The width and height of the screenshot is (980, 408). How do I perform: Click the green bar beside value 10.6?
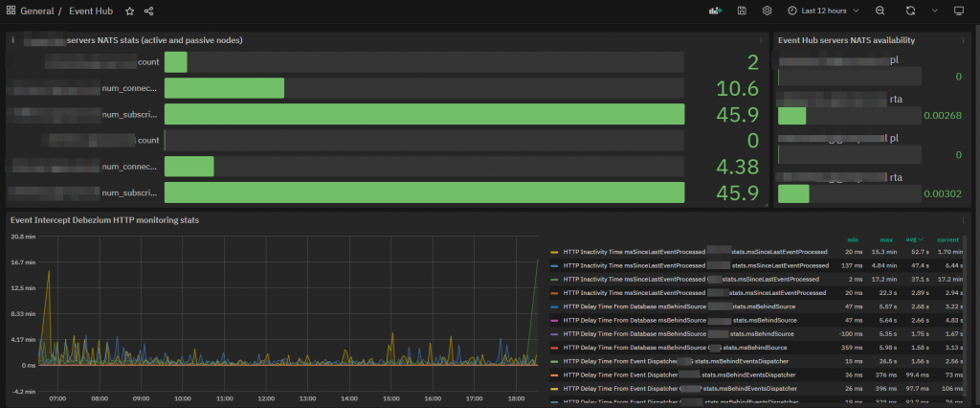coord(224,88)
